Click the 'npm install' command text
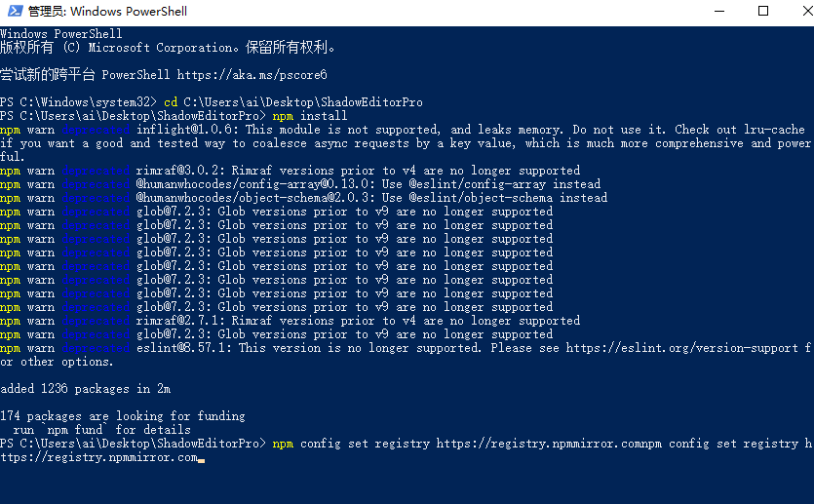The height and width of the screenshot is (504, 814). pyautogui.click(x=310, y=116)
